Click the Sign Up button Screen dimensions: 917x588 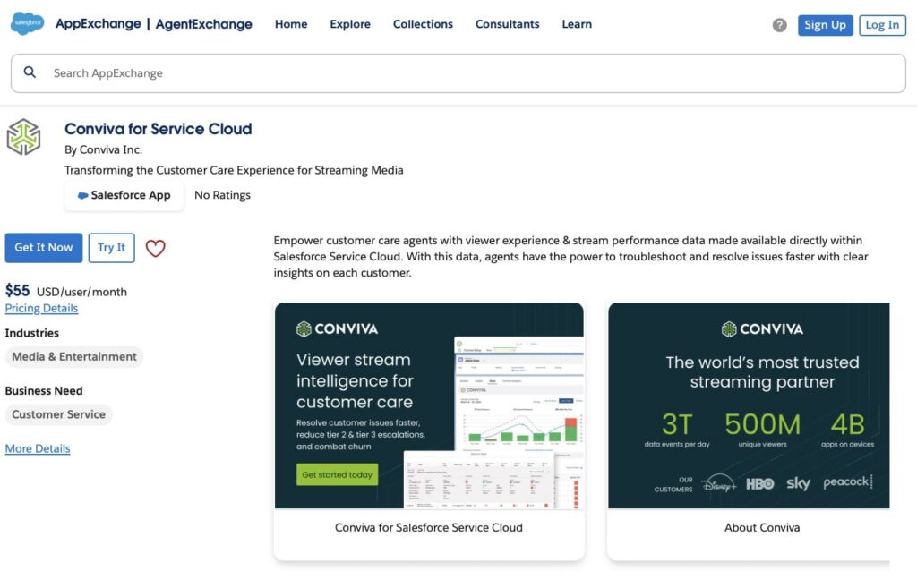tap(825, 25)
